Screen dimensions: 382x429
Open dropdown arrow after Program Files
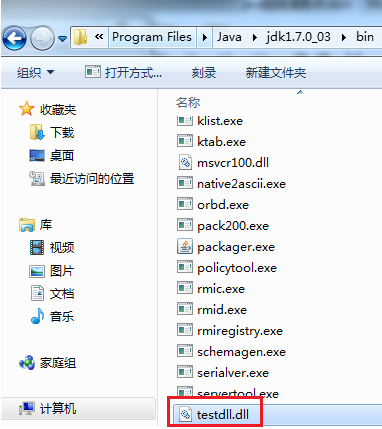coord(205,37)
